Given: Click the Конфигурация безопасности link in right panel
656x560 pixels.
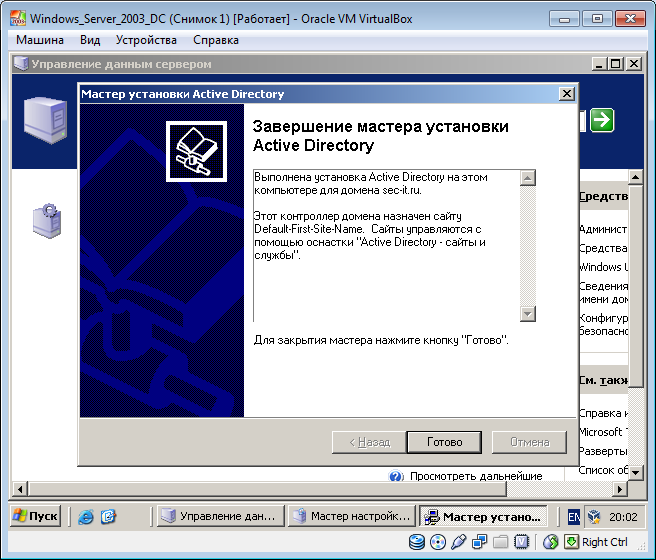Looking at the screenshot, I should (603, 325).
